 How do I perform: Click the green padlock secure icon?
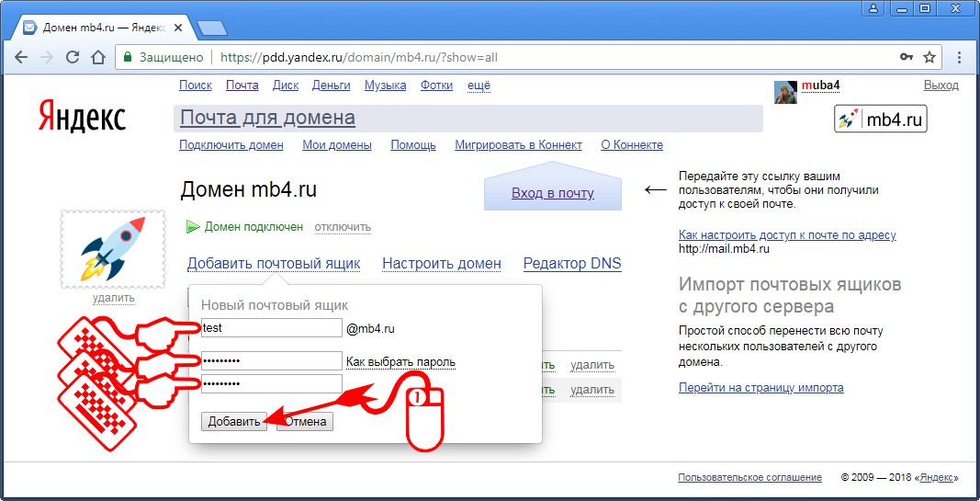128,58
